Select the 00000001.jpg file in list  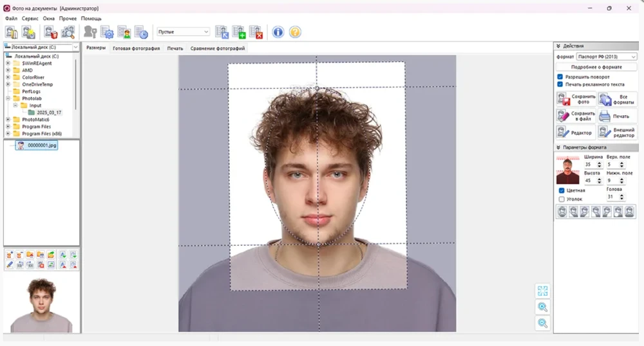coord(42,145)
